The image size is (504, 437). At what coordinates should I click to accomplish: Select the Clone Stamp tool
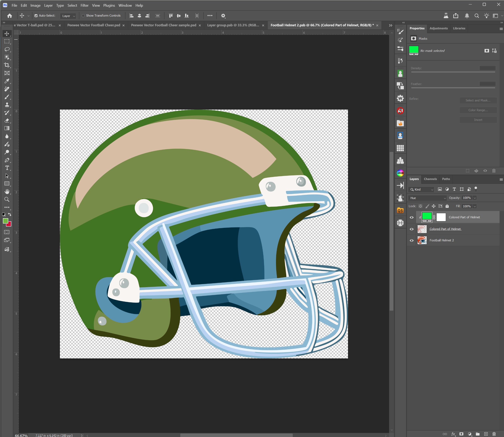[7, 105]
